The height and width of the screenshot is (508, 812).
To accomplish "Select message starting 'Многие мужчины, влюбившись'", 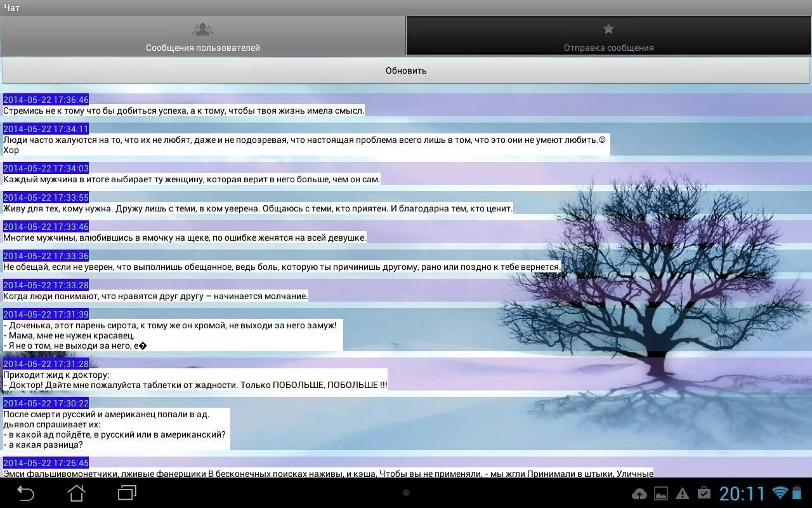I will (x=185, y=237).
